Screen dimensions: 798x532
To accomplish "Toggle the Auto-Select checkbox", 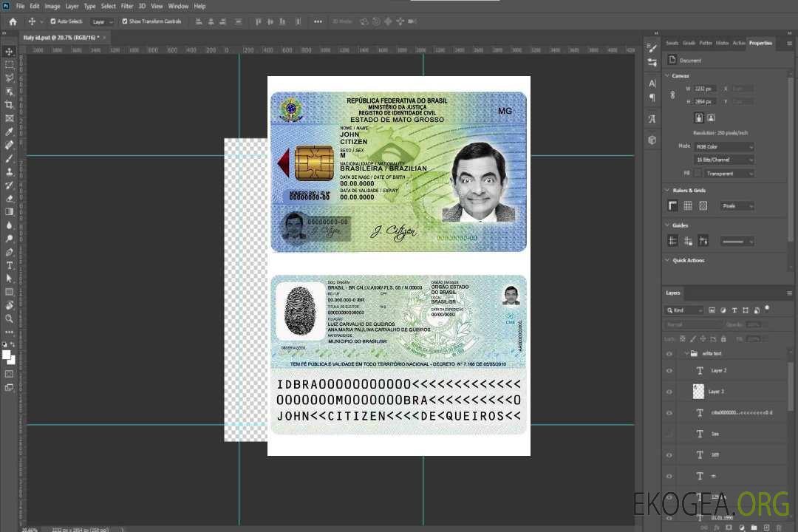I will click(53, 21).
